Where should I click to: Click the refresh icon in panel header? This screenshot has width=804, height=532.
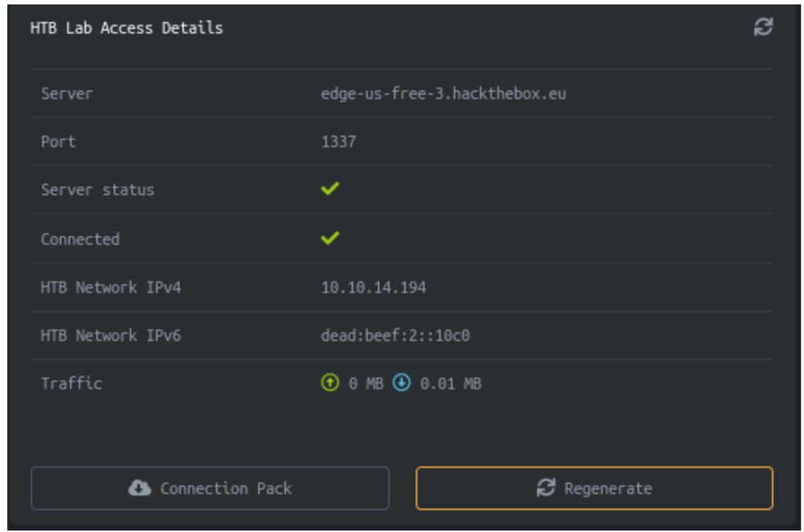tap(763, 27)
